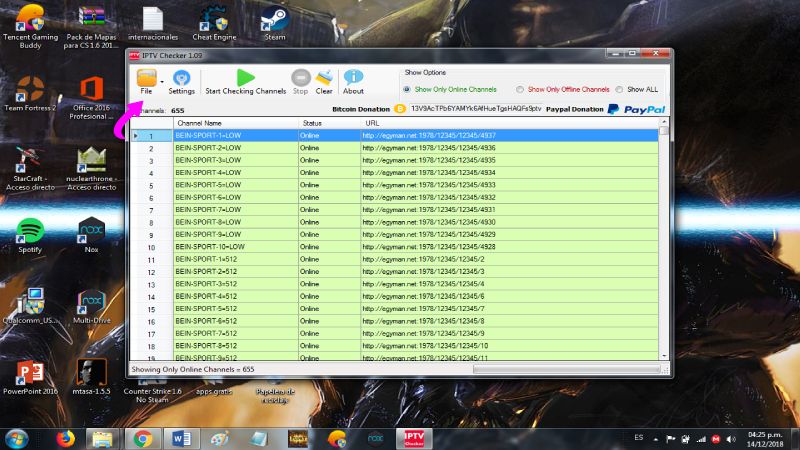Viewport: 800px width, 450px height.
Task: Open the PayPal donation logo link
Action: click(x=637, y=109)
